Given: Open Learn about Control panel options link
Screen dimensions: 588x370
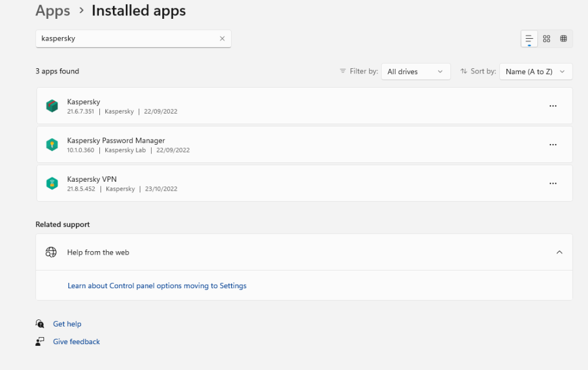Looking at the screenshot, I should pyautogui.click(x=156, y=285).
